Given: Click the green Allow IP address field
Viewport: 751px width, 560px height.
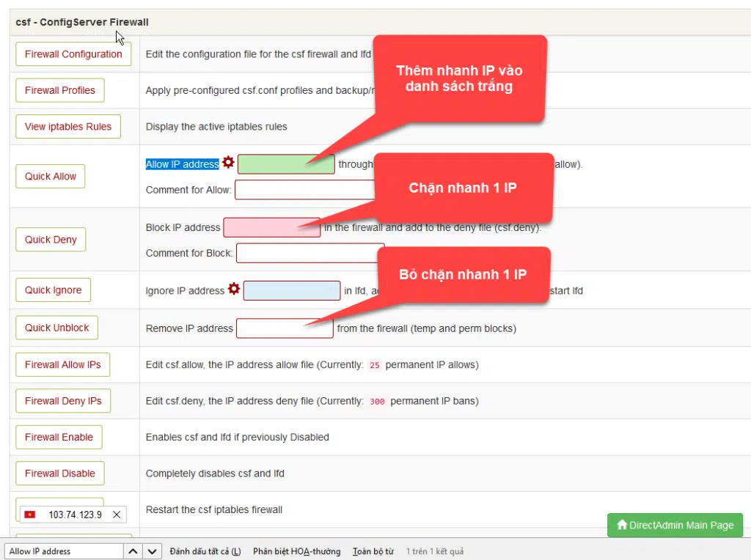Looking at the screenshot, I should pos(286,164).
